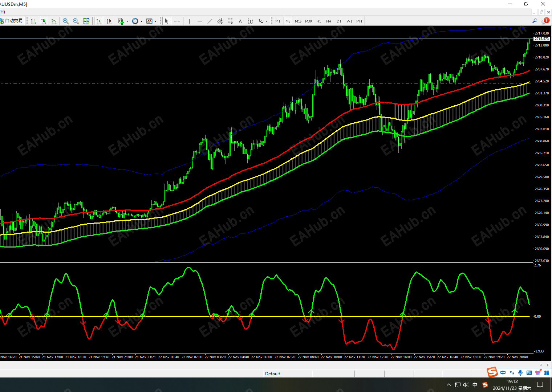Viewport: 552px width, 392px height.
Task: Zoom out on the chart
Action: pos(76,21)
